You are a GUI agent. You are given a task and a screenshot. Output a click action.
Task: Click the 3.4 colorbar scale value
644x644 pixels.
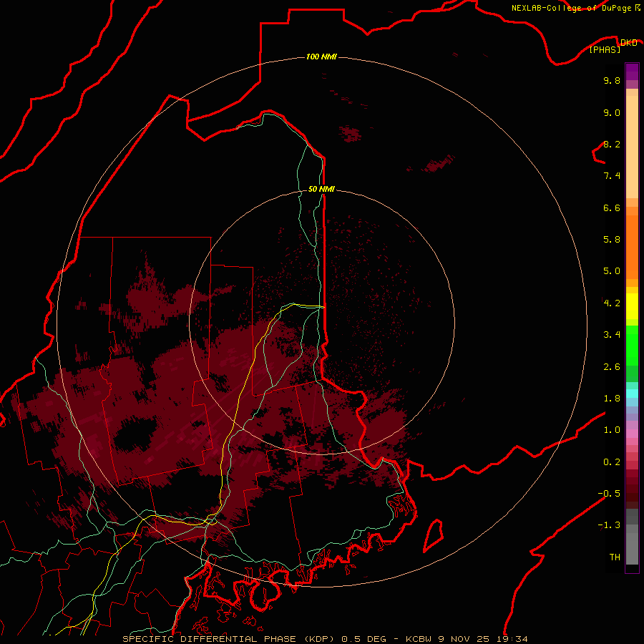(612, 334)
